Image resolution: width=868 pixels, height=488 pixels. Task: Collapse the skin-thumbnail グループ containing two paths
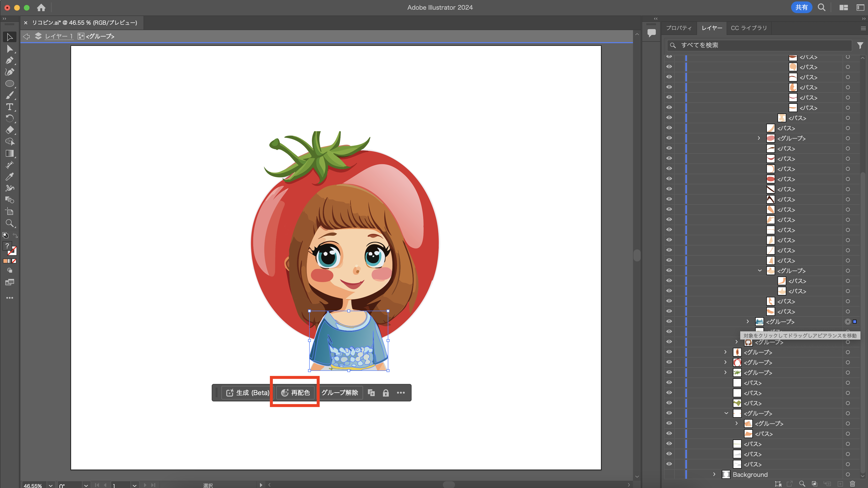(760, 271)
